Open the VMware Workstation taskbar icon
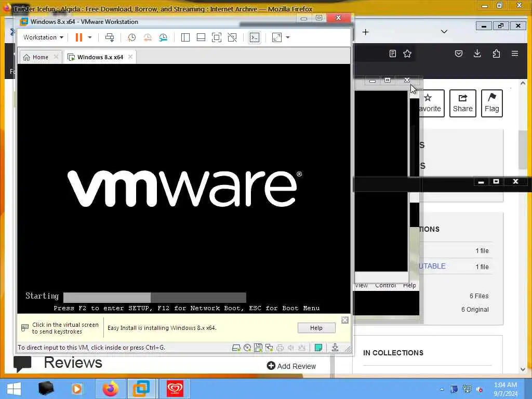This screenshot has width=532, height=399. 141,389
